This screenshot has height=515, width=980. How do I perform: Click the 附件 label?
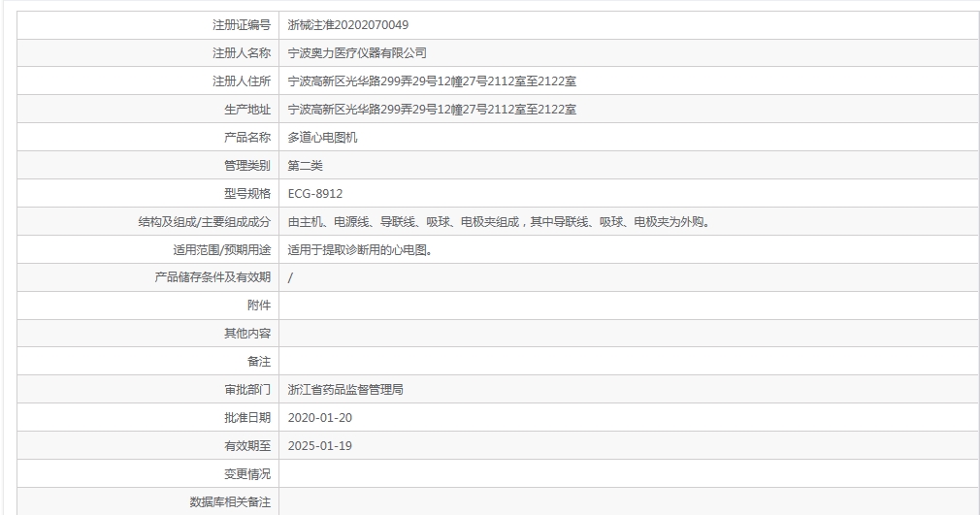tap(259, 305)
